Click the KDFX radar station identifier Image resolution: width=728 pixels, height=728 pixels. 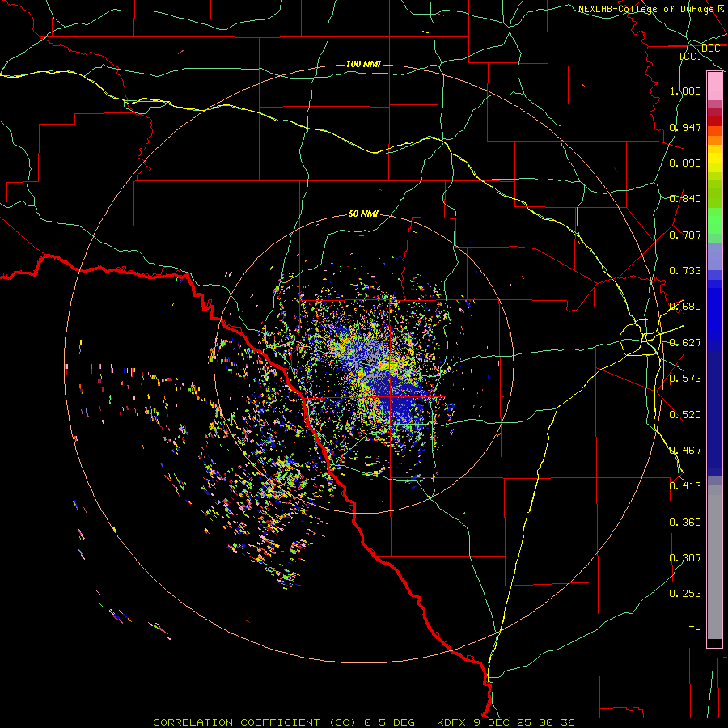tap(453, 722)
